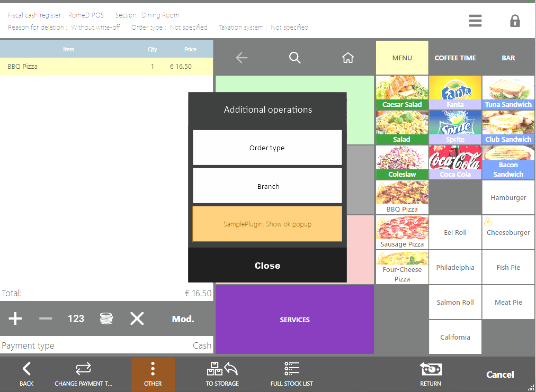The image size is (536, 392).
Task: Run SamplePlugin: Show ok popup
Action: tap(267, 224)
